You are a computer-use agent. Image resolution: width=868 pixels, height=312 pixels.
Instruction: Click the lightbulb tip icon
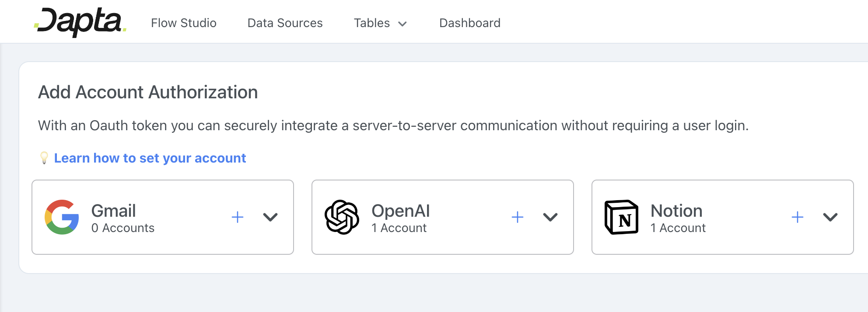(44, 158)
